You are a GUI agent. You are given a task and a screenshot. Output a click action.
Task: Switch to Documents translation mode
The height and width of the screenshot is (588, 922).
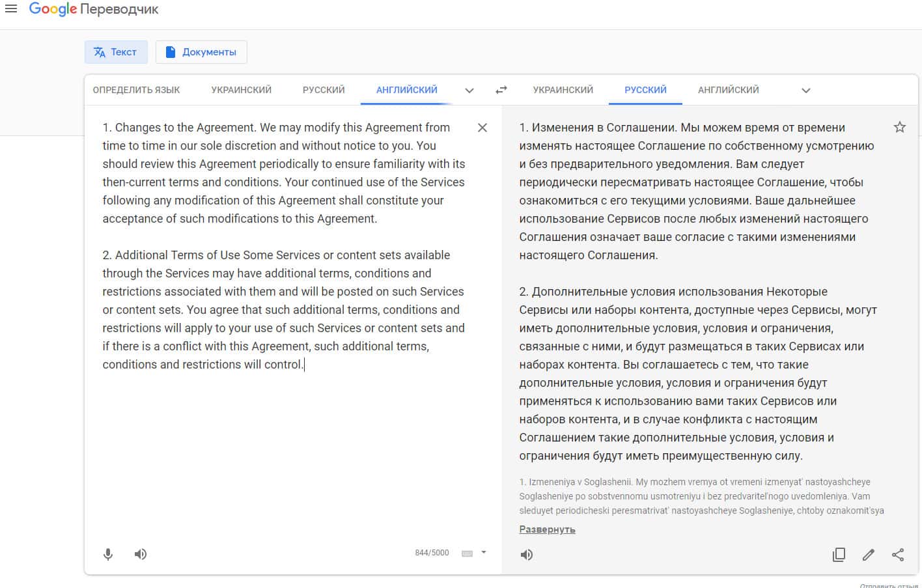(201, 52)
